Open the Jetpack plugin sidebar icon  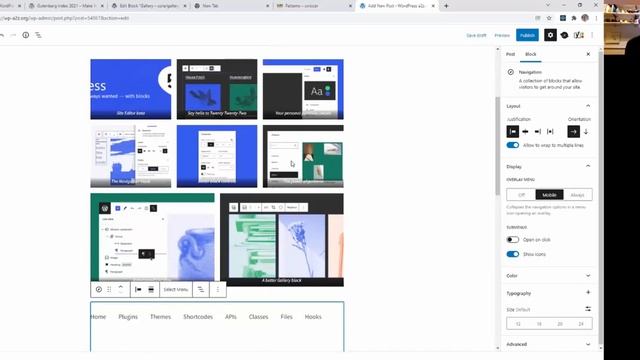(564, 35)
